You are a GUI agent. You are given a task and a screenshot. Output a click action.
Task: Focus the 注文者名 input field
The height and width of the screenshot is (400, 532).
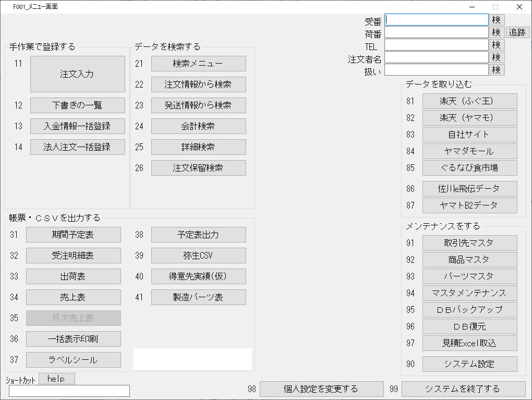pos(436,57)
